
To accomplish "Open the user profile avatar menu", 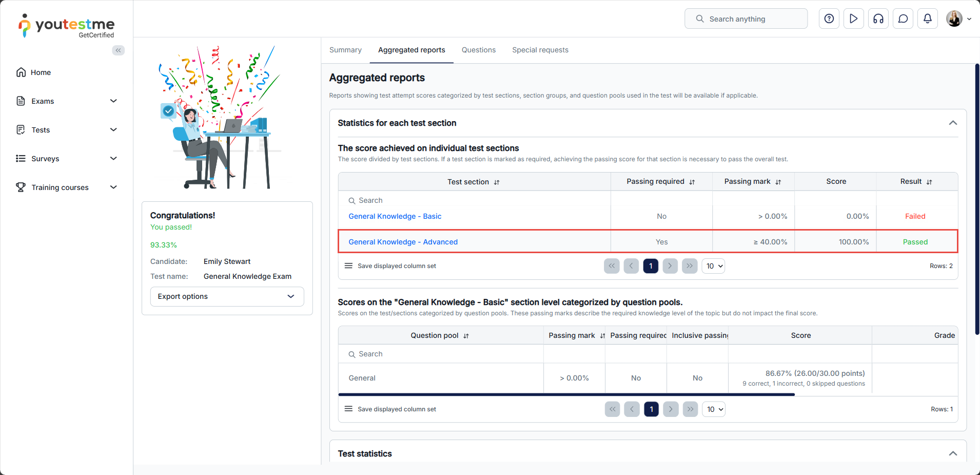I will 958,19.
